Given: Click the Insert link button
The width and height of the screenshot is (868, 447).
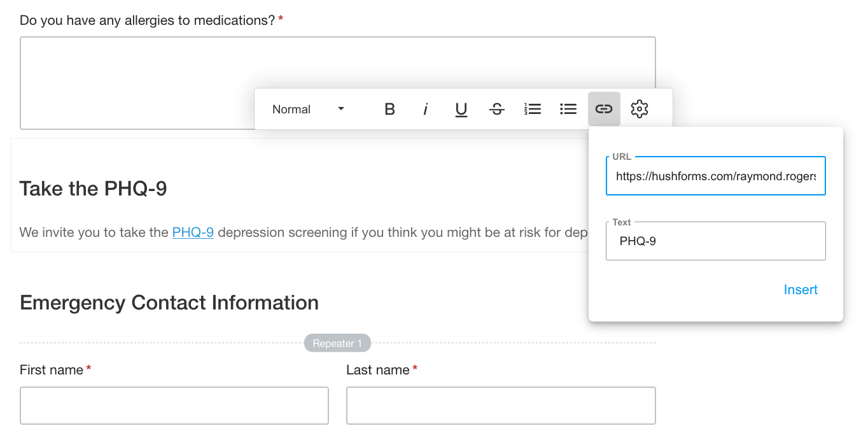Looking at the screenshot, I should pos(801,290).
